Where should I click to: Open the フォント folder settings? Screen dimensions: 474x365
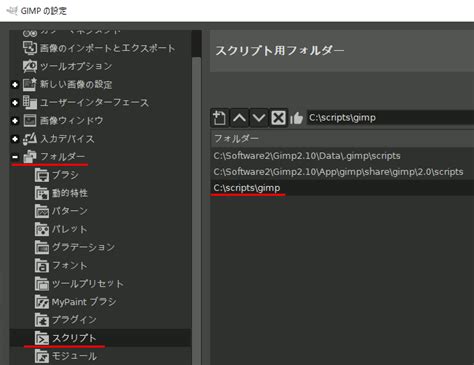click(70, 265)
